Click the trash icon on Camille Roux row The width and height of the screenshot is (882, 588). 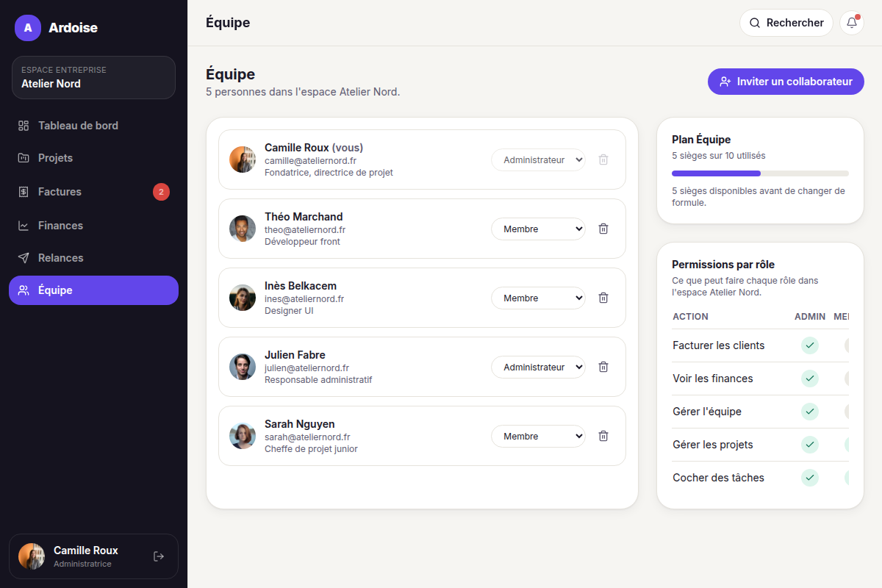603,159
